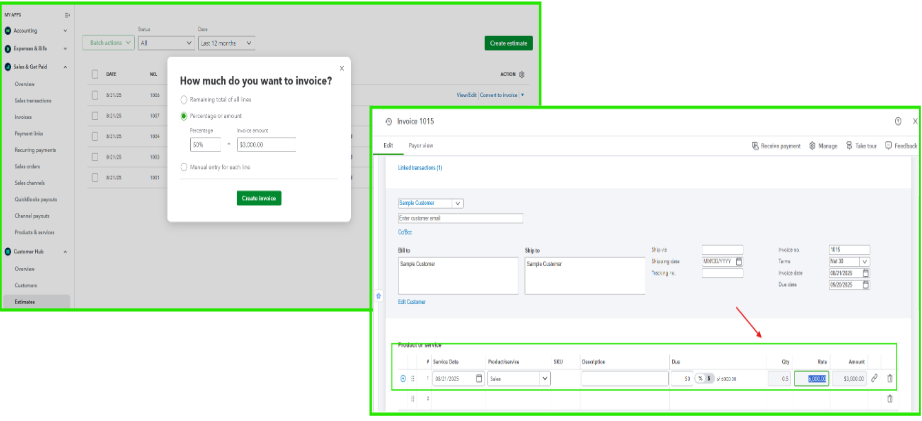Click the Accounting app icon in sidebar
Viewport: 922px width, 421px height.
8,31
